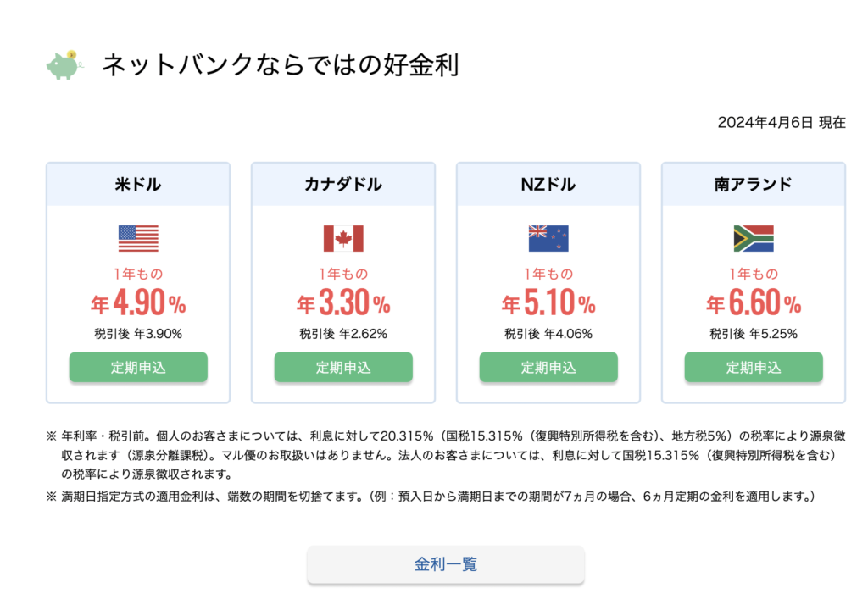Apply for the NZドル time deposit
This screenshot has height=616, width=868.
(548, 367)
